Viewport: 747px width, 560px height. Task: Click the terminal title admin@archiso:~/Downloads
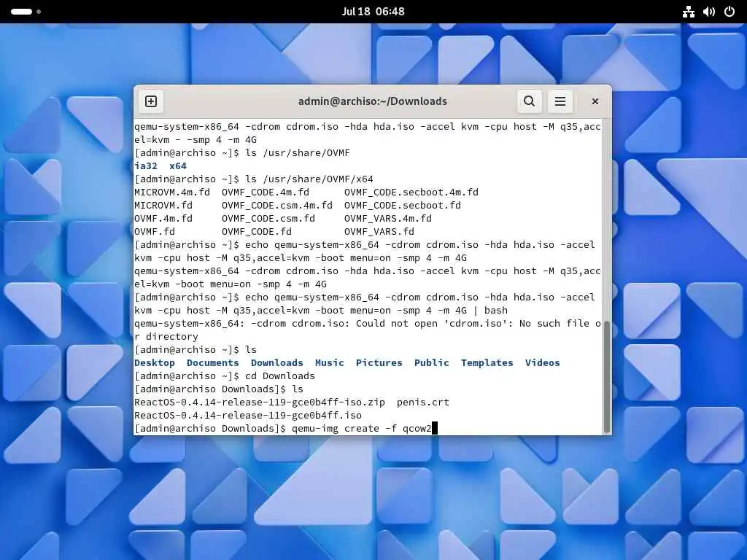click(373, 101)
